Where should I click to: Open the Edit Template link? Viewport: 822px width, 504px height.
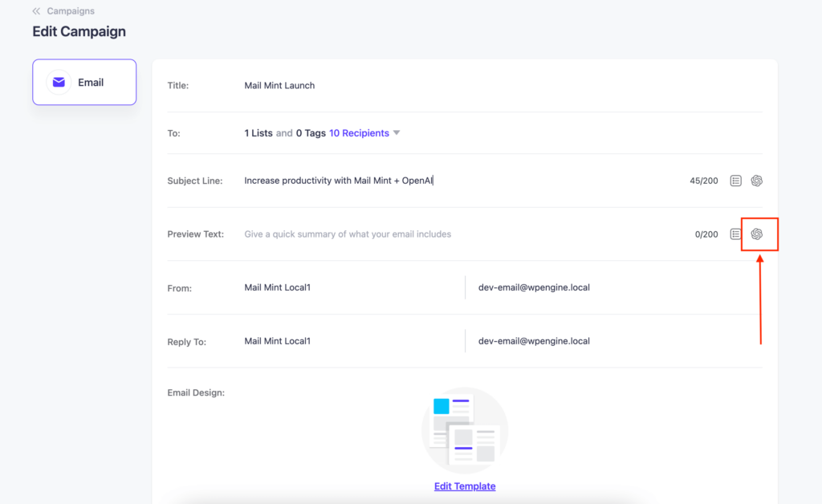point(465,486)
